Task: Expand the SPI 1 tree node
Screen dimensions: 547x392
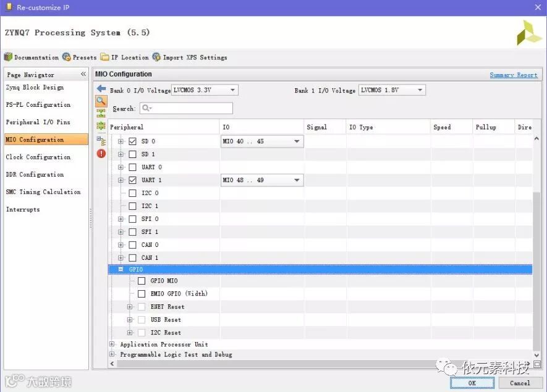Action: coord(121,232)
